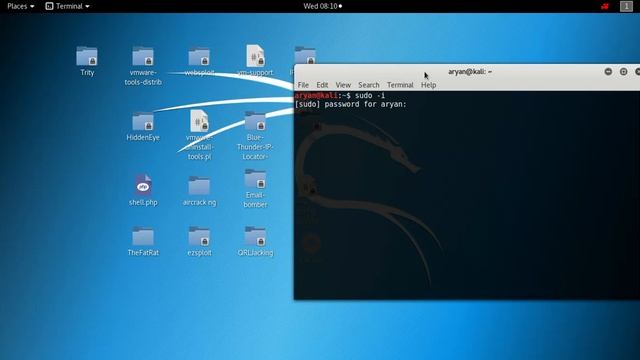Open the workspace indicator showing 1
The image size is (640, 360).
point(626,6)
